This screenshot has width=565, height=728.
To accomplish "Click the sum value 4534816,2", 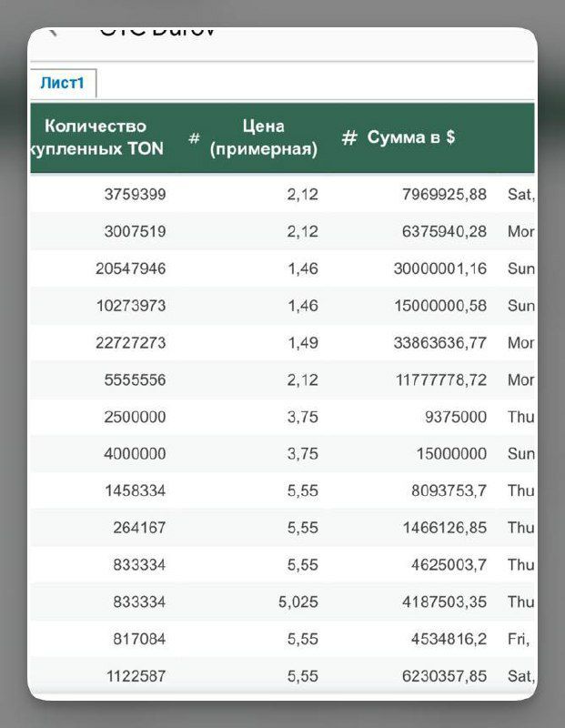I will click(x=449, y=639).
